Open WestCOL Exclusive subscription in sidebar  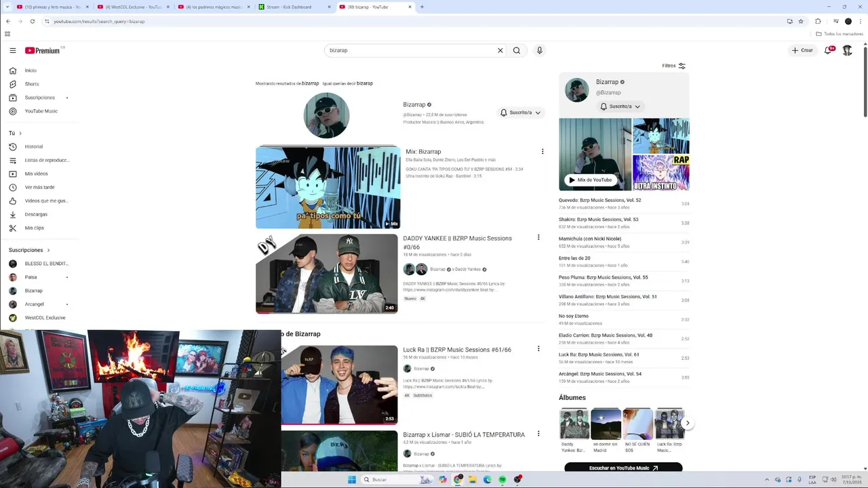point(45,318)
